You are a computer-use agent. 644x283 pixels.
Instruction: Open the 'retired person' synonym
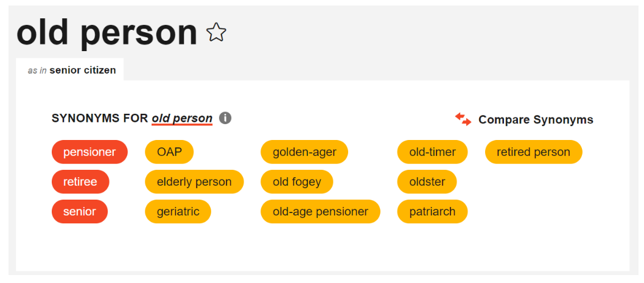tap(533, 152)
